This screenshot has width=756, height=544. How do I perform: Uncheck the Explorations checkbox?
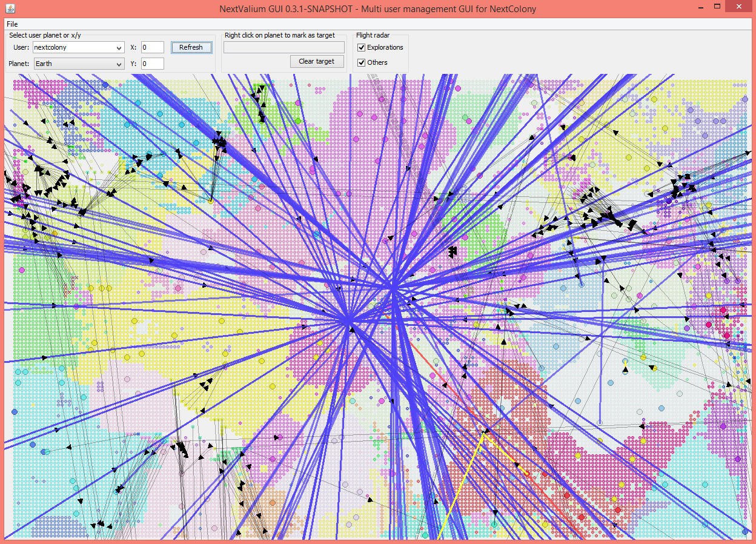pyautogui.click(x=362, y=47)
